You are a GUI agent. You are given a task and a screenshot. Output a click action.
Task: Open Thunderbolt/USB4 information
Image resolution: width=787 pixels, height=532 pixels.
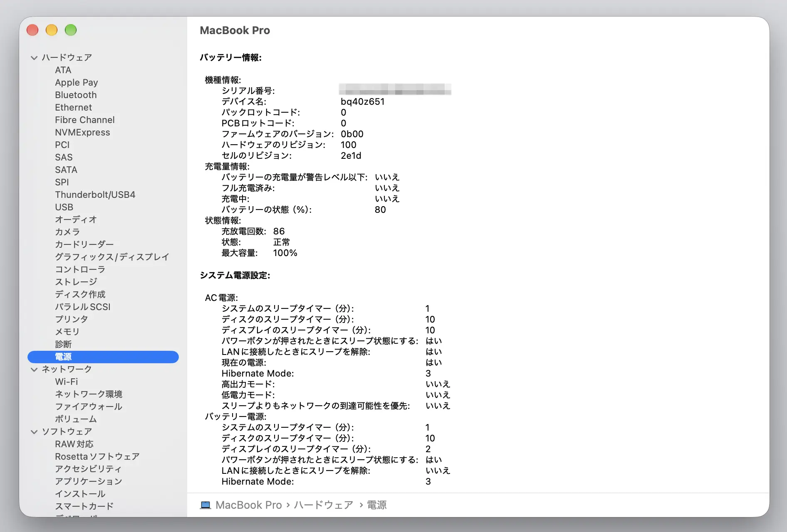click(x=95, y=195)
